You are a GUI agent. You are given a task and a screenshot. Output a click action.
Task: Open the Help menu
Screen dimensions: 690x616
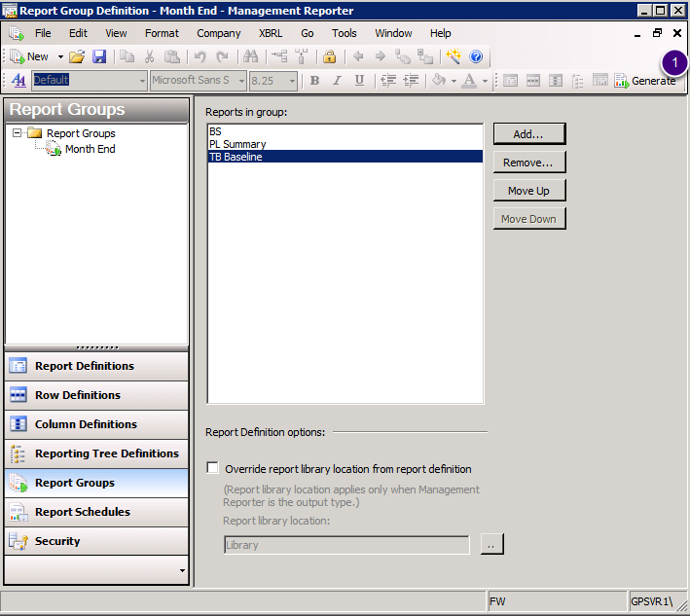(x=441, y=33)
